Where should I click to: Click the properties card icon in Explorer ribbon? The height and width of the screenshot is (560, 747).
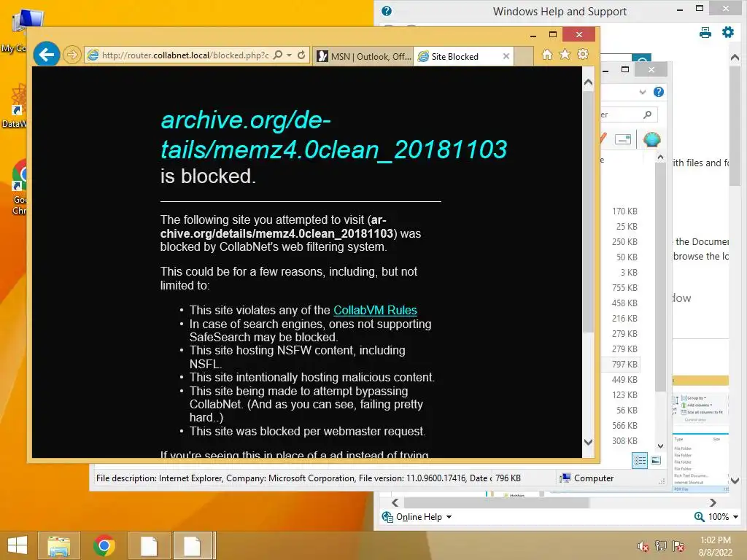[x=623, y=139]
